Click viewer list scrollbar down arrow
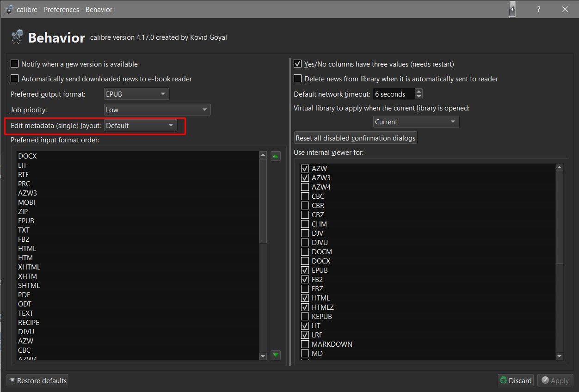The image size is (579, 392). coord(559,356)
